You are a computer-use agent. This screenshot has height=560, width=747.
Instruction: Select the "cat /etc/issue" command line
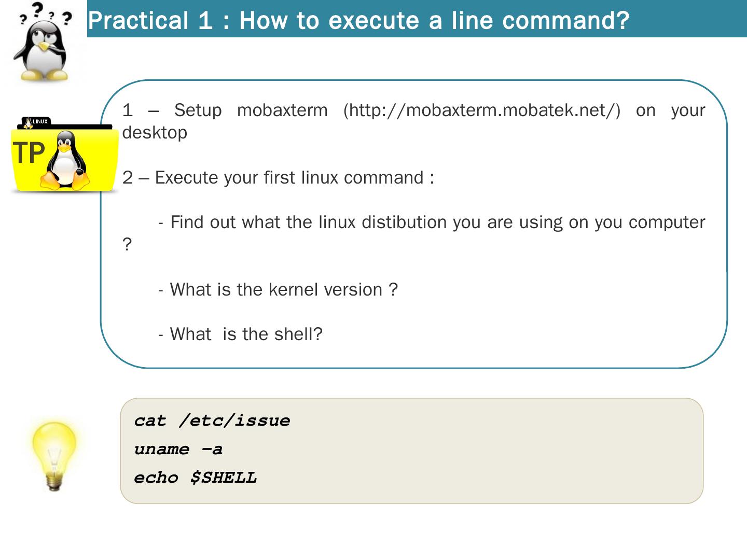coord(212,421)
